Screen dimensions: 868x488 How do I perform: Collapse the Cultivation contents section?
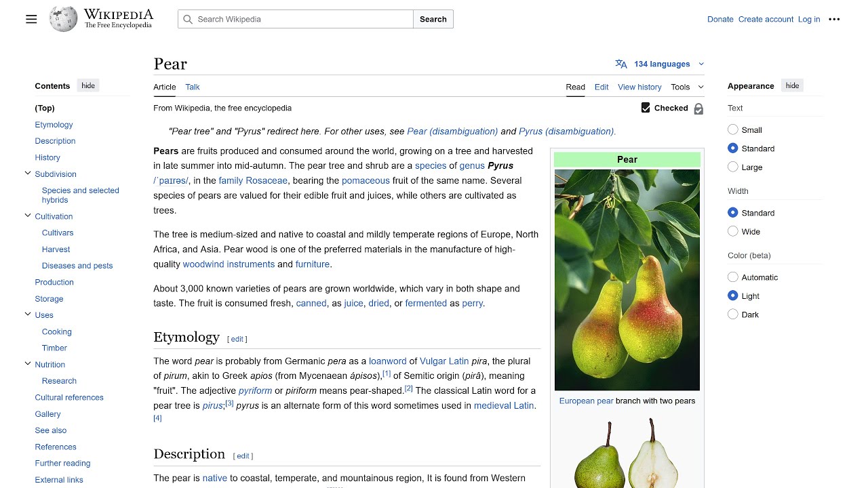point(28,216)
